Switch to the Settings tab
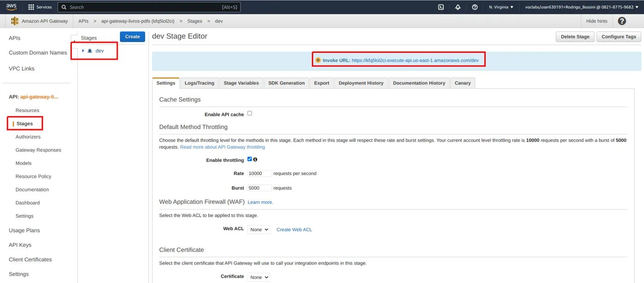The height and width of the screenshot is (283, 644). point(166,83)
